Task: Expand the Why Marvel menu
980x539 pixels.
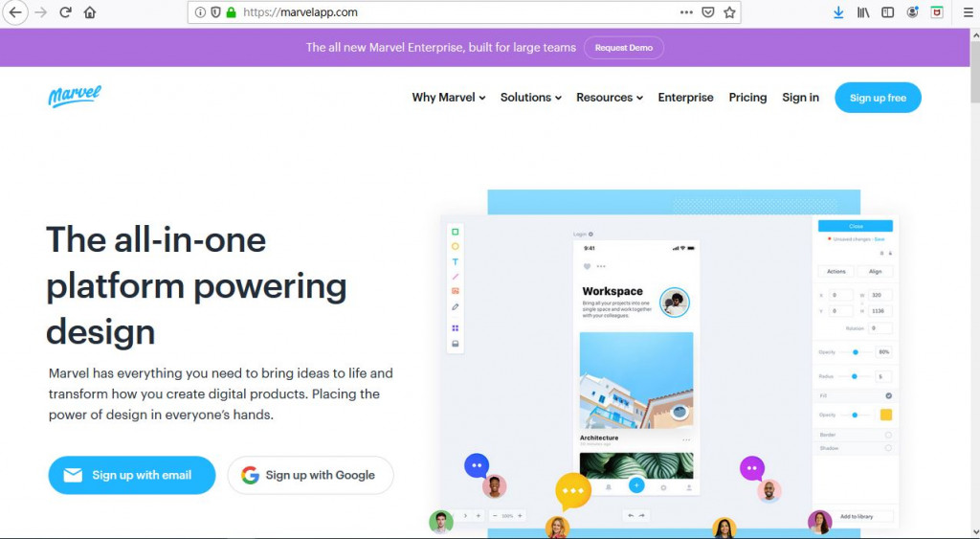Action: pyautogui.click(x=448, y=98)
